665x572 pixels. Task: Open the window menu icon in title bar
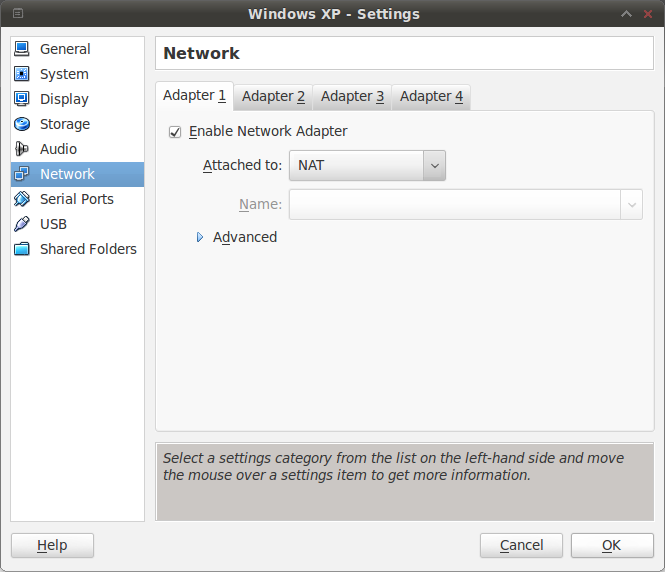pyautogui.click(x=18, y=14)
